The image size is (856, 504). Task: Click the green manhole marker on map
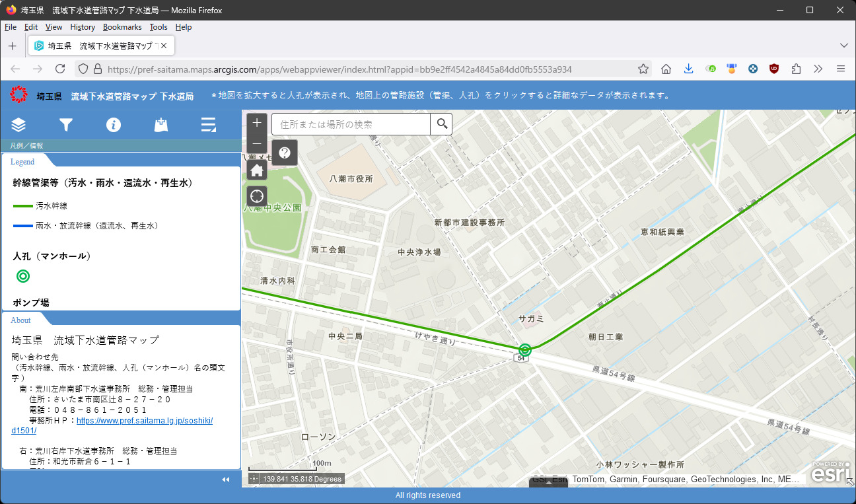coord(525,350)
